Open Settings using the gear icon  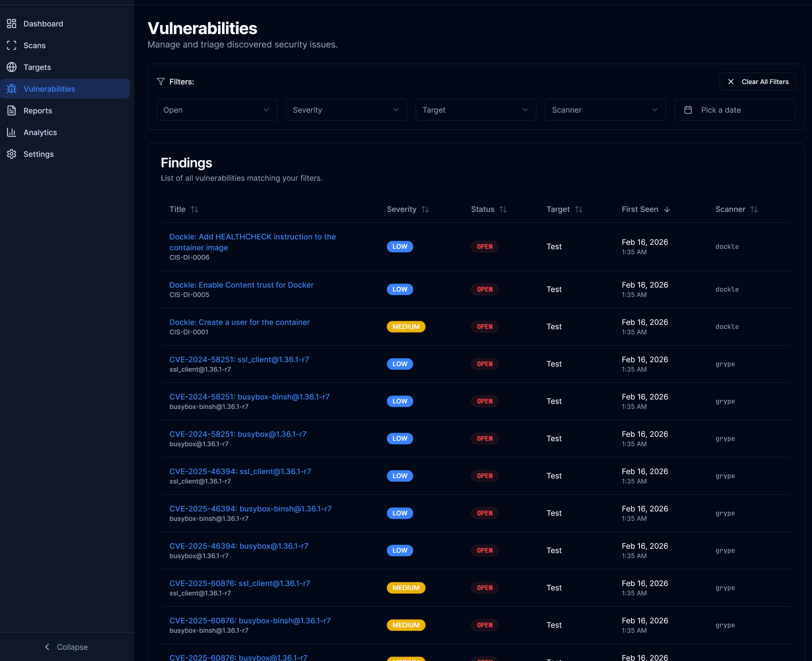click(12, 154)
